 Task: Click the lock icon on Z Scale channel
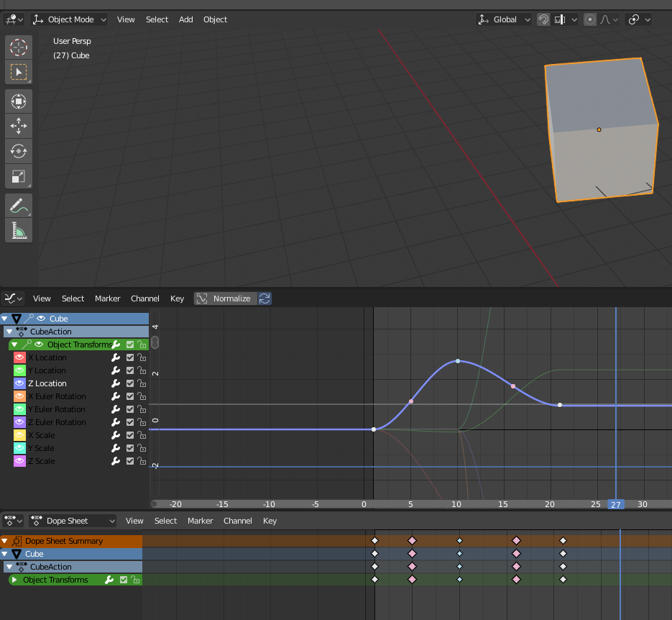[x=142, y=461]
